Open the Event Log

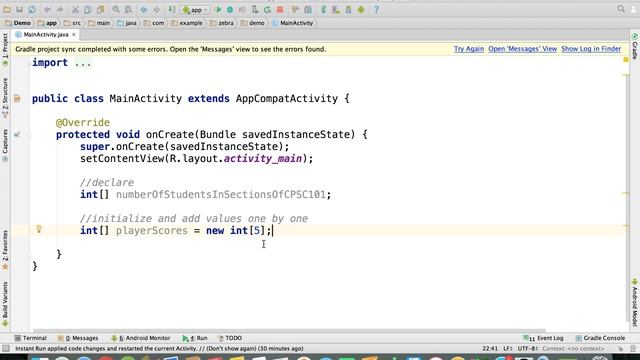(x=543, y=338)
